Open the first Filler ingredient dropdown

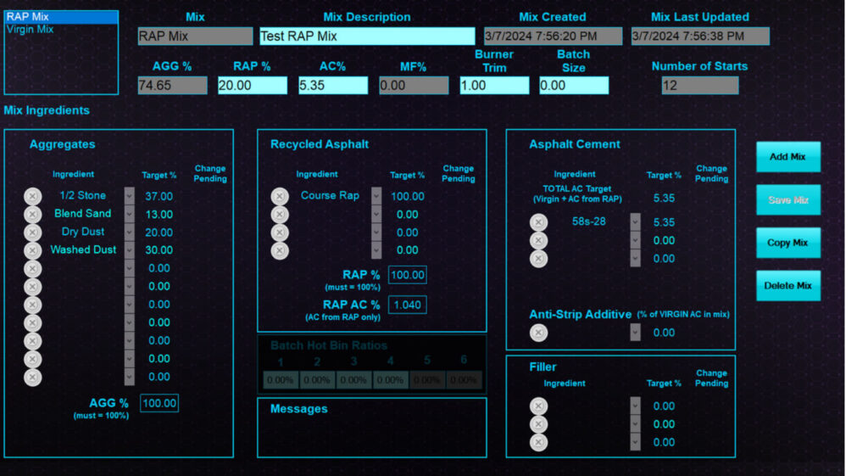635,406
